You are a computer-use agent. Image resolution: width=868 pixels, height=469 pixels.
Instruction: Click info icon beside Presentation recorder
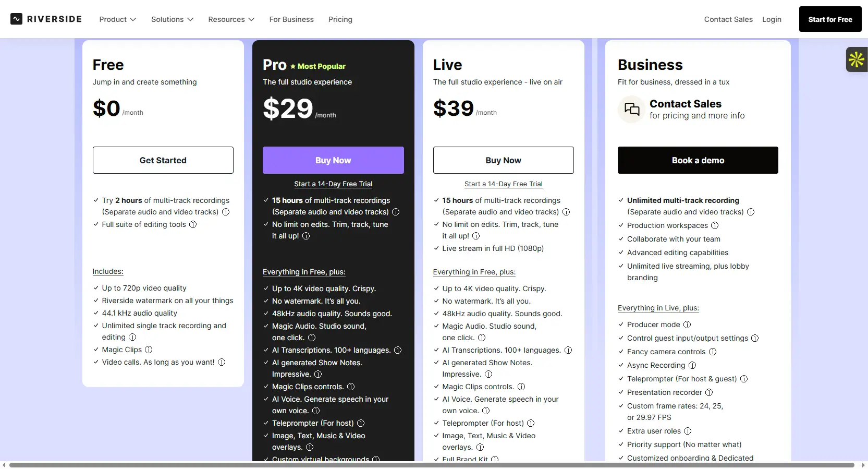[709, 392]
